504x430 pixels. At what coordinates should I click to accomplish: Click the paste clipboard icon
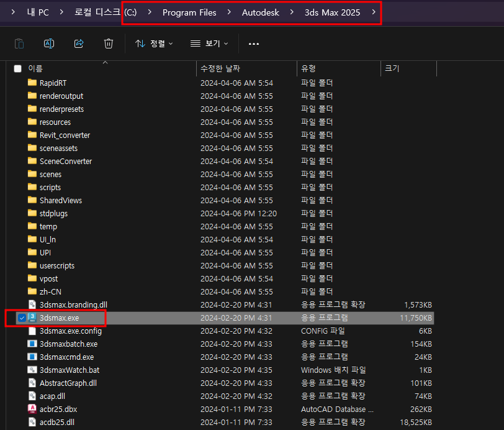[19, 43]
